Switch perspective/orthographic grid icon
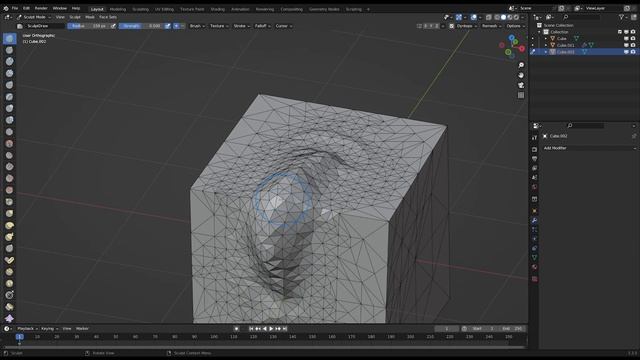The image size is (640, 360). click(x=521, y=95)
